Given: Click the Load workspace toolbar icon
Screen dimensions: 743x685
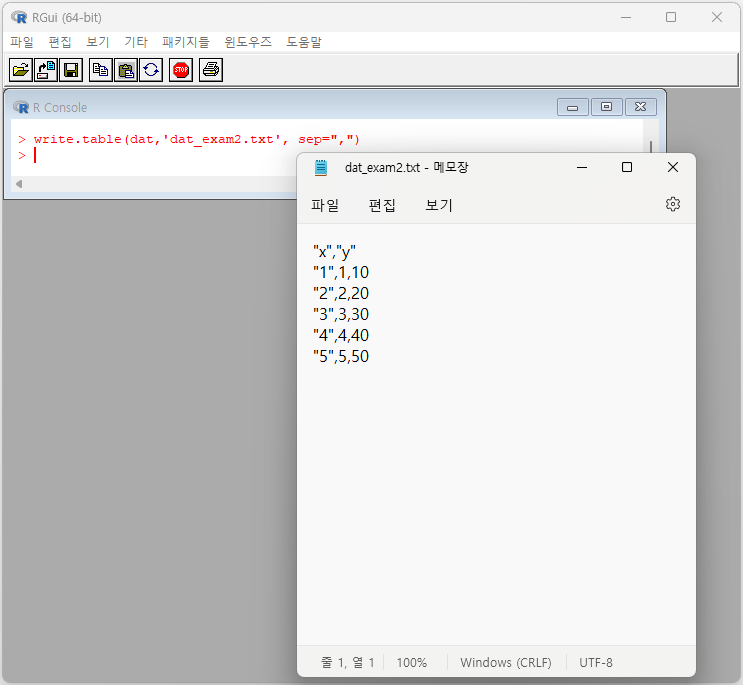Looking at the screenshot, I should click(x=46, y=70).
